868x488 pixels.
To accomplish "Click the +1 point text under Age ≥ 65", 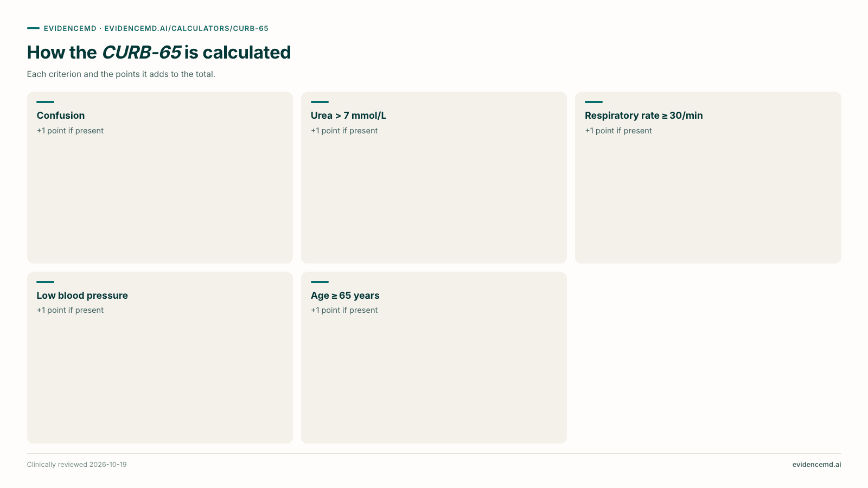I will click(344, 310).
